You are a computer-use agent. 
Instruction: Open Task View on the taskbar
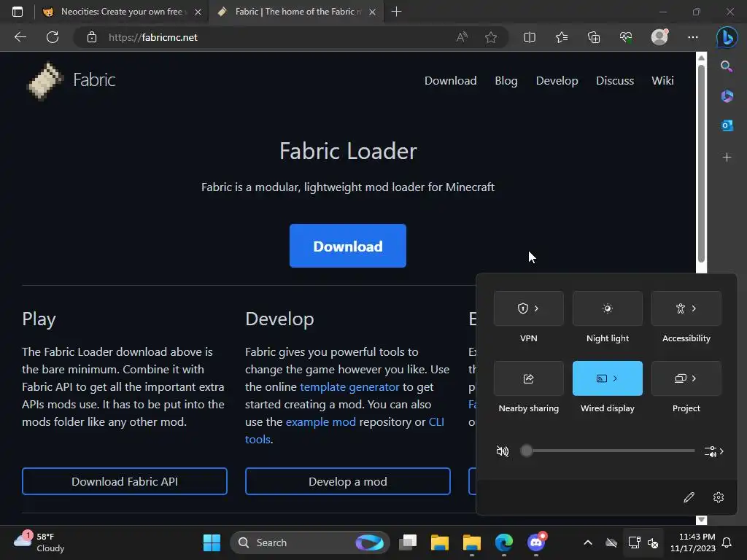click(408, 542)
